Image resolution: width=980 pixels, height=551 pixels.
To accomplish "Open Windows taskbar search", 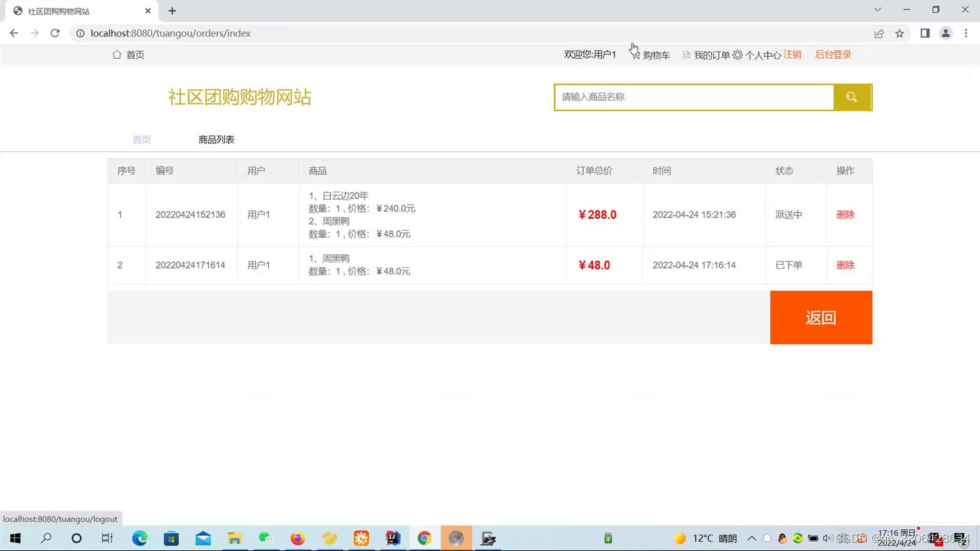I will (x=46, y=538).
